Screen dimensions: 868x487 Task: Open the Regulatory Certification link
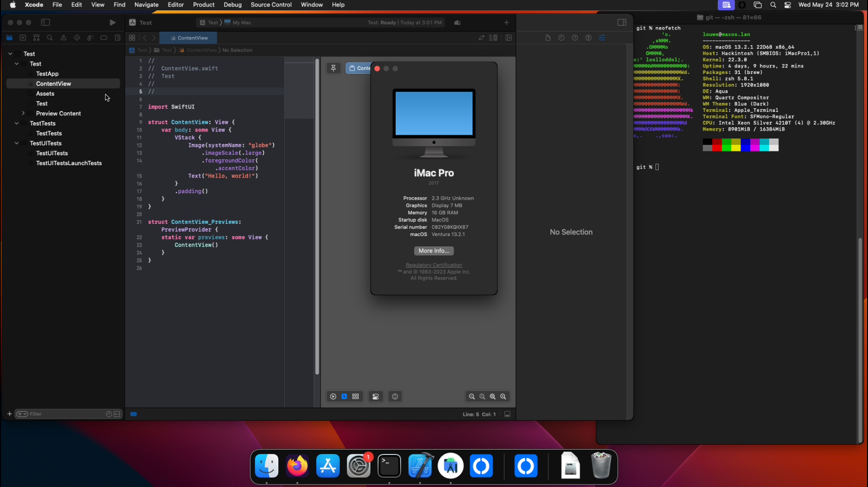(x=434, y=265)
